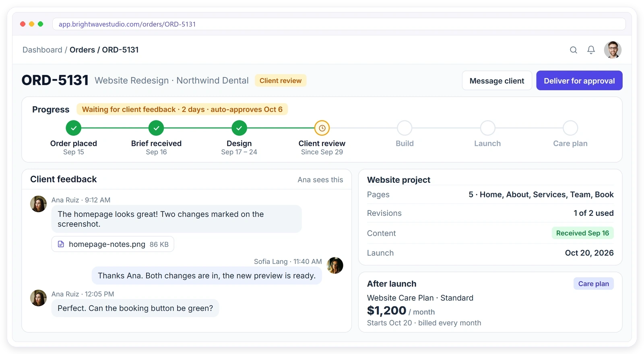This screenshot has height=354, width=644.
Task: Click the file icon beside homepage-notes.png
Action: pos(61,244)
